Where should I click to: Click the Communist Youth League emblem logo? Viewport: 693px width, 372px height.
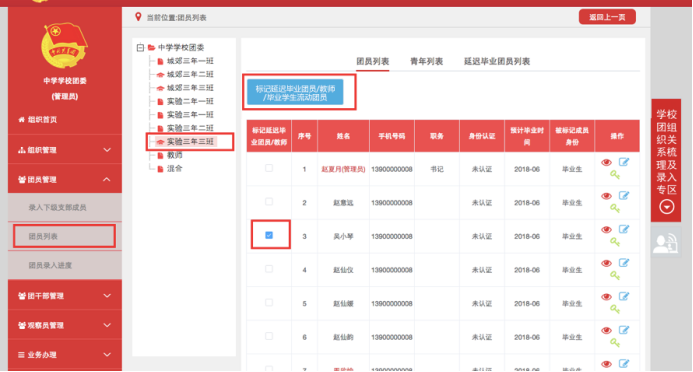(x=65, y=46)
